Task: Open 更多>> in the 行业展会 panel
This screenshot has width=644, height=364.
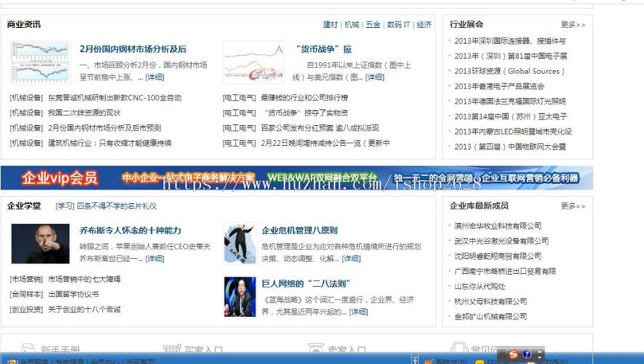Action: [x=573, y=24]
